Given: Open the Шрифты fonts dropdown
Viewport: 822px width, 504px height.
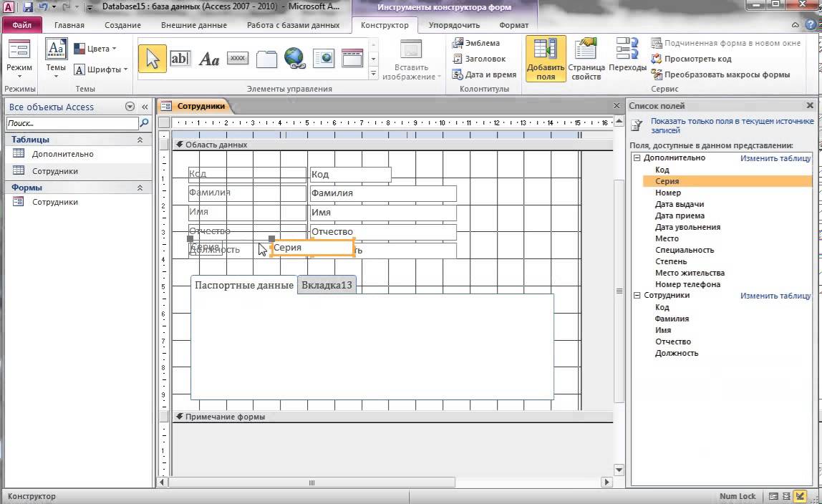Looking at the screenshot, I should click(x=101, y=69).
